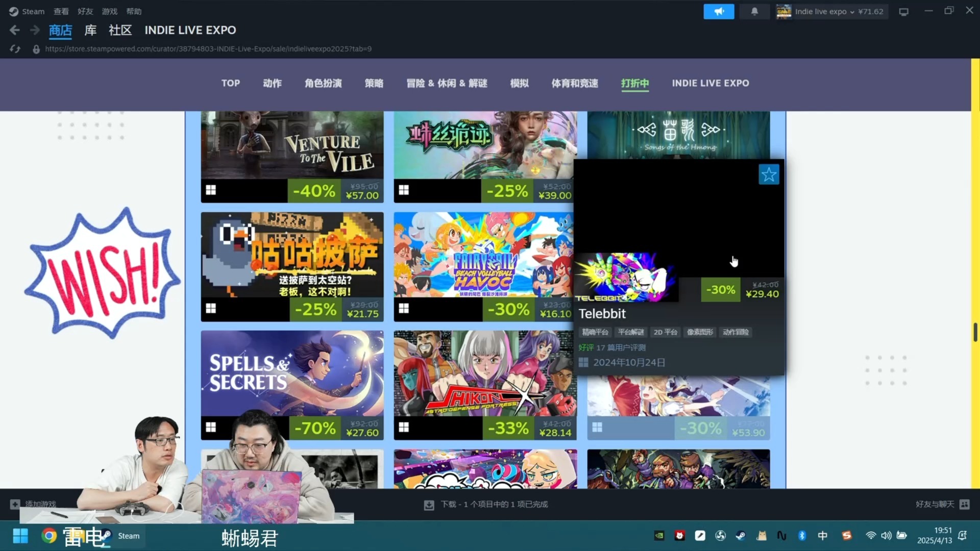
Task: Open the Steam announcements megaphone button
Action: 719,11
